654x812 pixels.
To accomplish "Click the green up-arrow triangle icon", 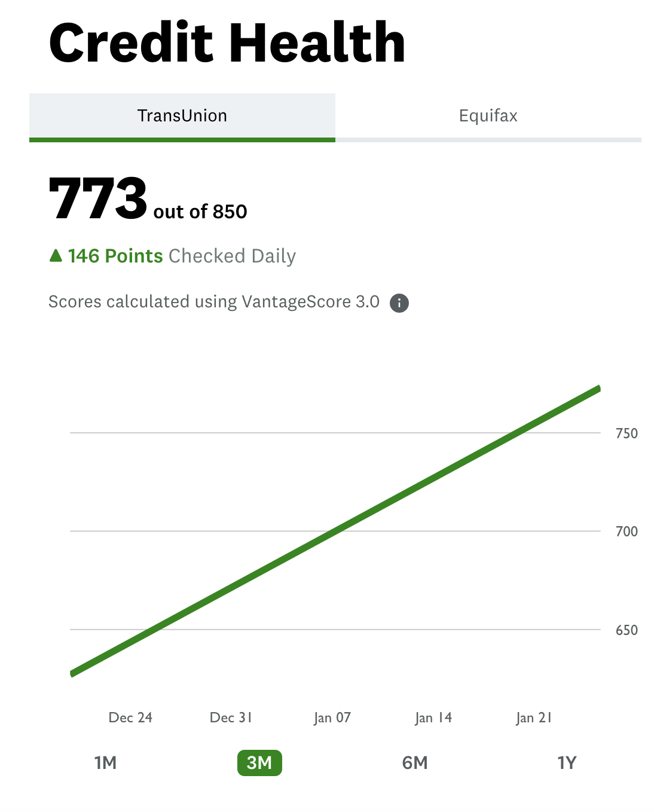I will (56, 256).
